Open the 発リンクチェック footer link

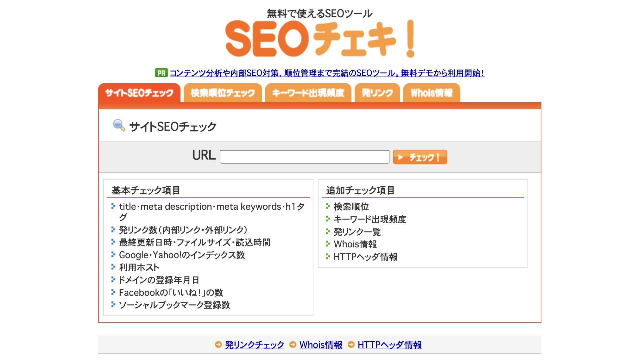pyautogui.click(x=255, y=344)
